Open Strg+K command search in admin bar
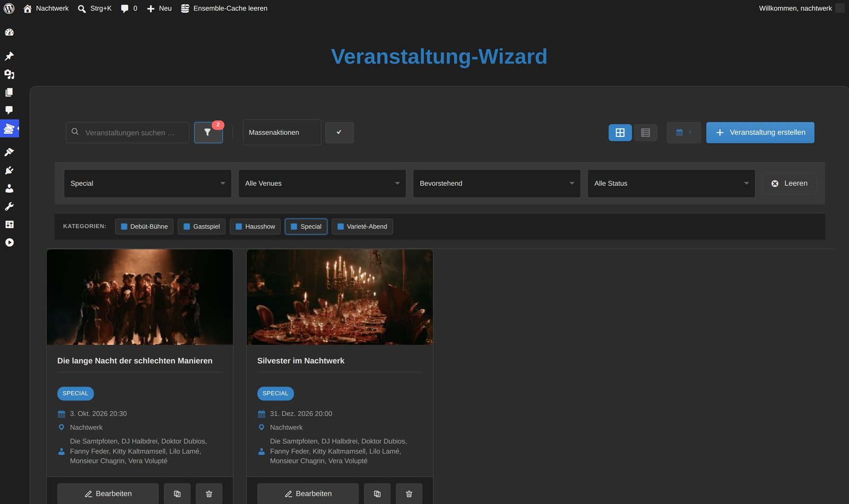 click(94, 8)
